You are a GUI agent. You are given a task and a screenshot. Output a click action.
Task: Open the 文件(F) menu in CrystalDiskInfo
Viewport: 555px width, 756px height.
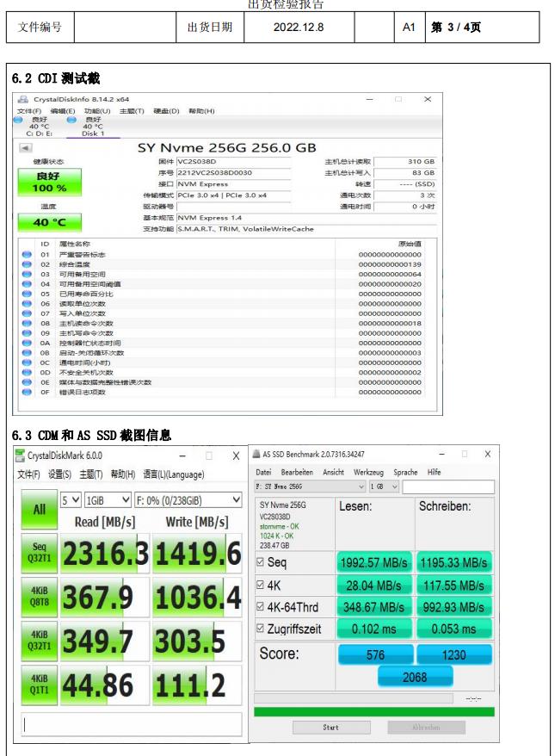[x=29, y=111]
